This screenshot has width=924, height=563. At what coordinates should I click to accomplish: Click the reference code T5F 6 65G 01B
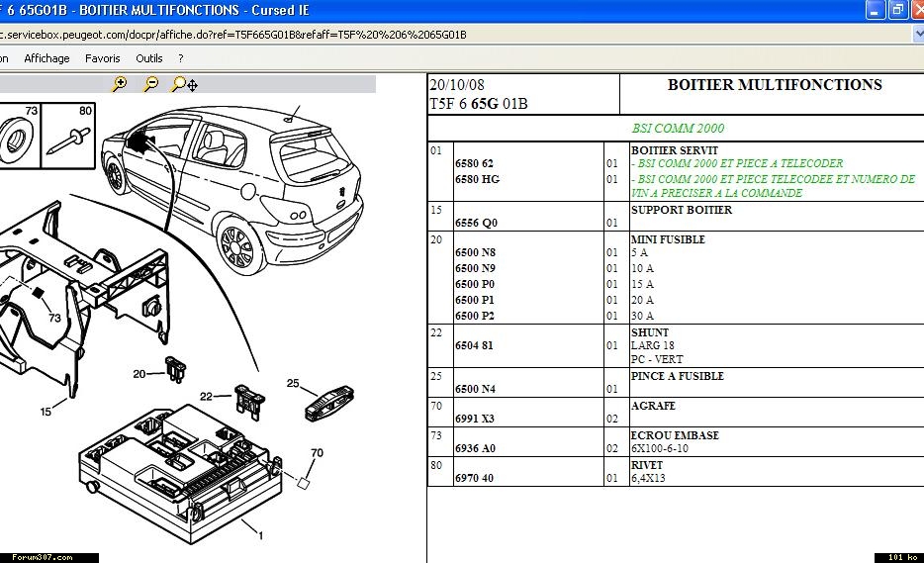479,104
